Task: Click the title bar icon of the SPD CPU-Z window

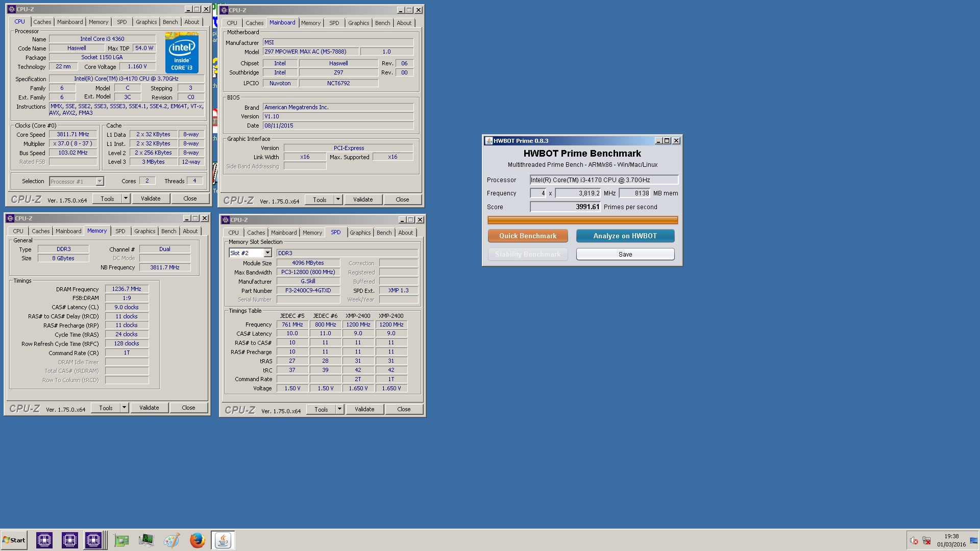Action: [x=226, y=220]
